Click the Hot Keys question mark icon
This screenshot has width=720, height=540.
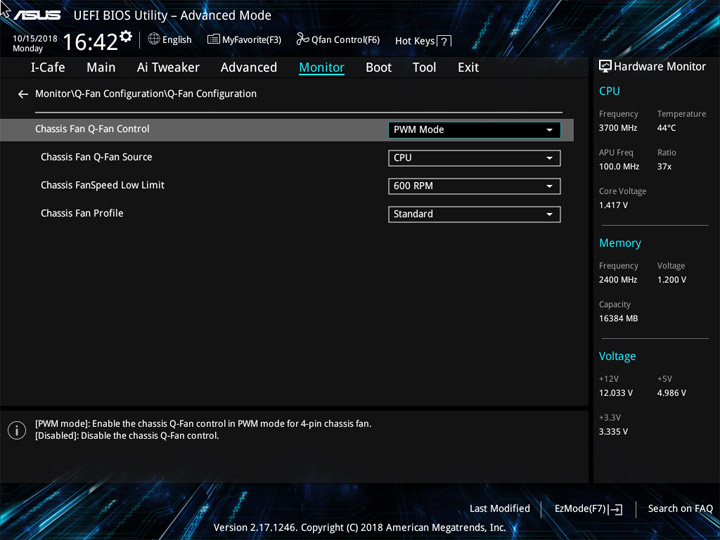[444, 41]
